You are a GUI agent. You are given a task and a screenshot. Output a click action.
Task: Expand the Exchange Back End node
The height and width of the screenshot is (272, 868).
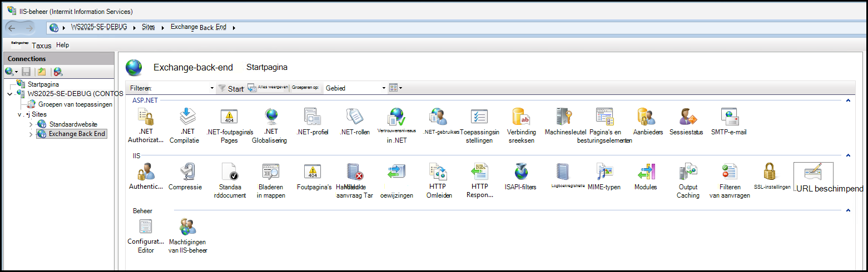pos(31,134)
